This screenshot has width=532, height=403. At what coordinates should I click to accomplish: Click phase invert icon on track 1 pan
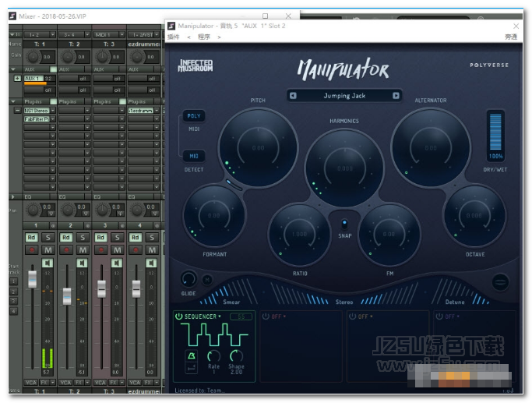pyautogui.click(x=51, y=214)
